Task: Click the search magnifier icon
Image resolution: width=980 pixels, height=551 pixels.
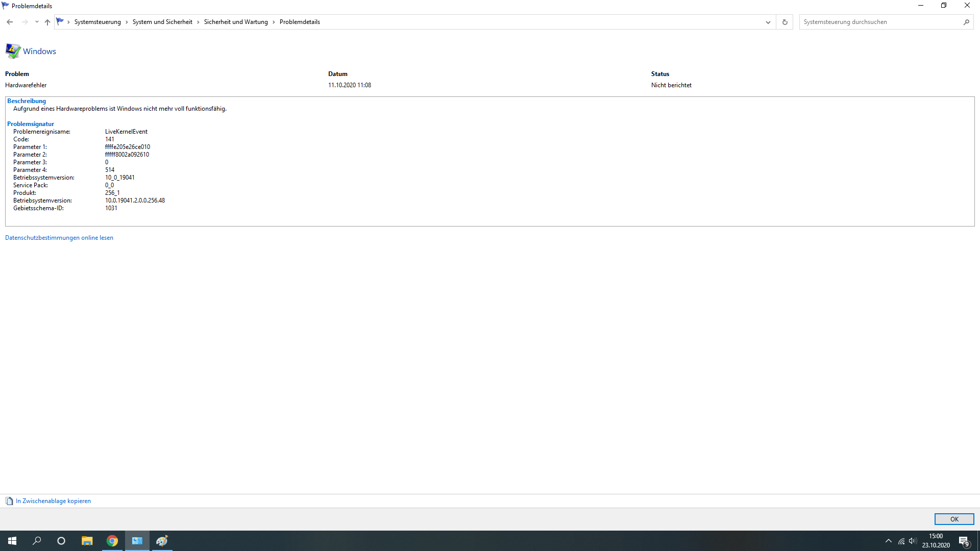Action: click(966, 22)
